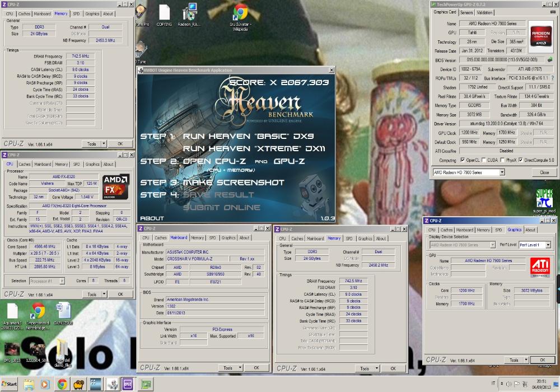Open the media player taskbar icon
Viewport: 560px width, 392px height.
(45, 385)
